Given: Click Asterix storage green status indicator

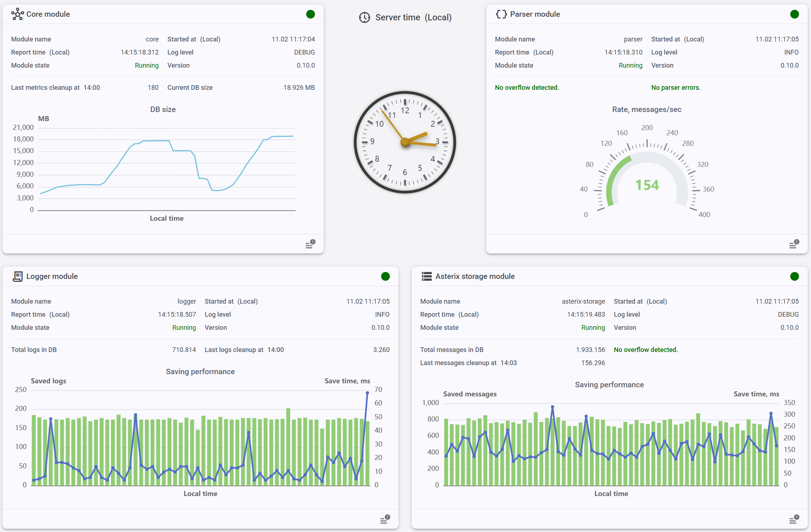Looking at the screenshot, I should [x=794, y=276].
